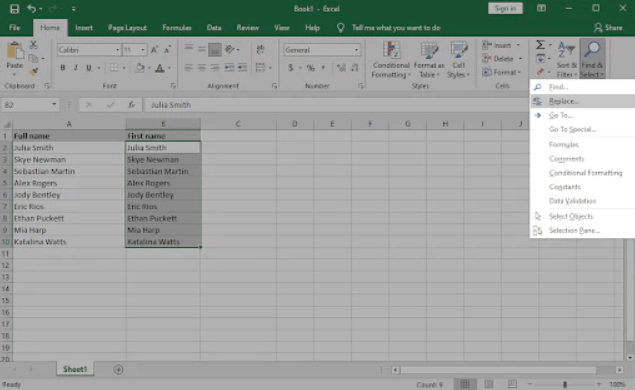
Task: Click the Sign in button
Action: 505,9
